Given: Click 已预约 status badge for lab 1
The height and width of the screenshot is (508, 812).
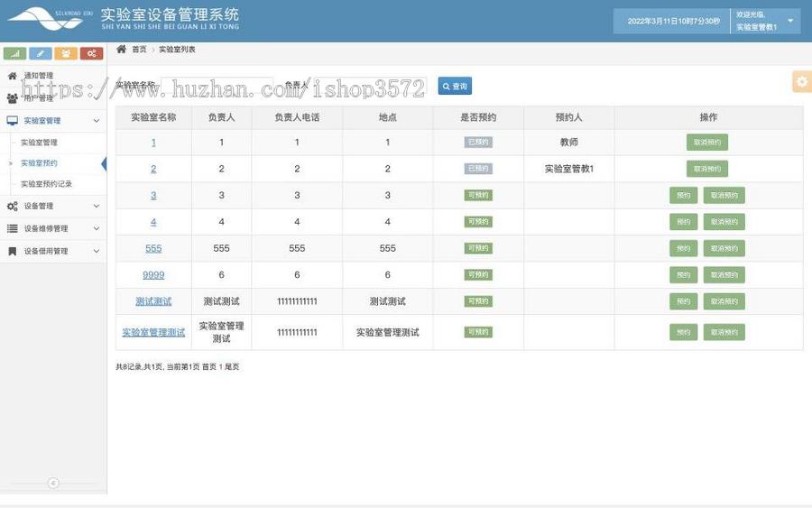Looking at the screenshot, I should [478, 143].
